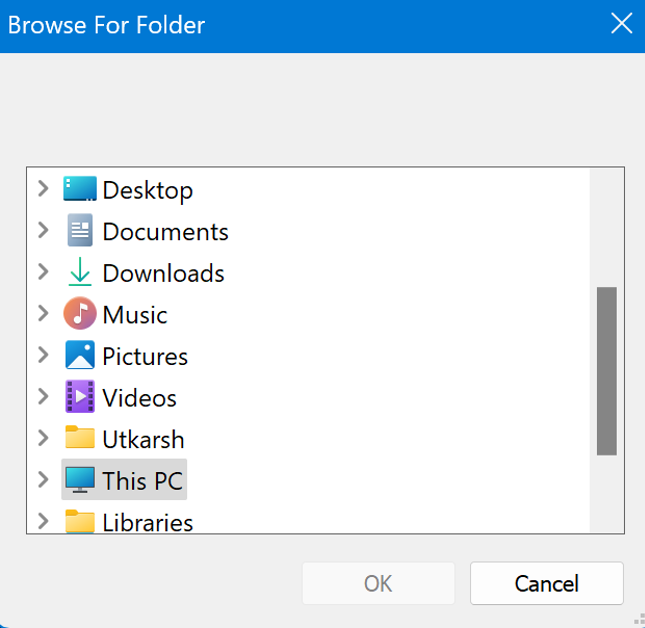Viewport: 645px width, 628px height.
Task: Click the OK button
Action: click(378, 583)
